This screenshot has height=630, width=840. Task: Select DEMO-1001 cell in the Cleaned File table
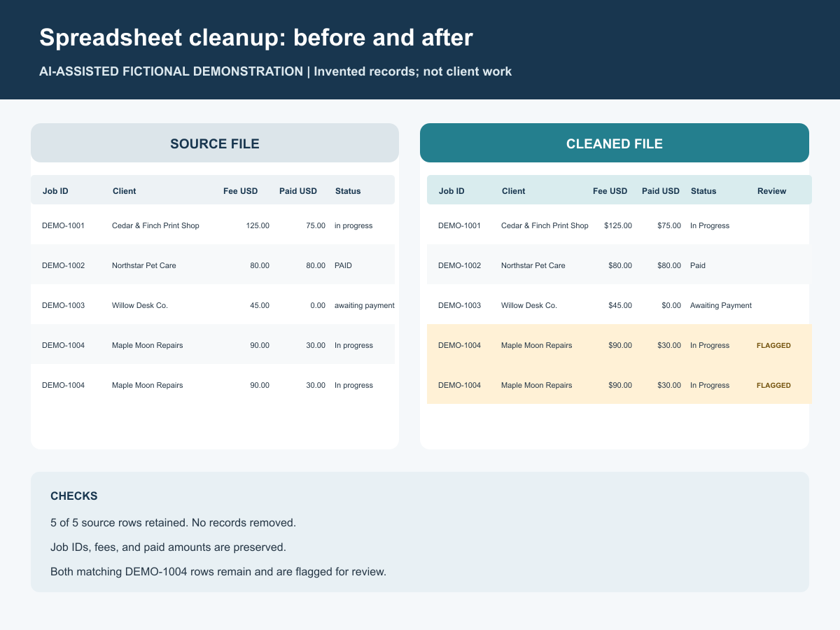point(459,225)
